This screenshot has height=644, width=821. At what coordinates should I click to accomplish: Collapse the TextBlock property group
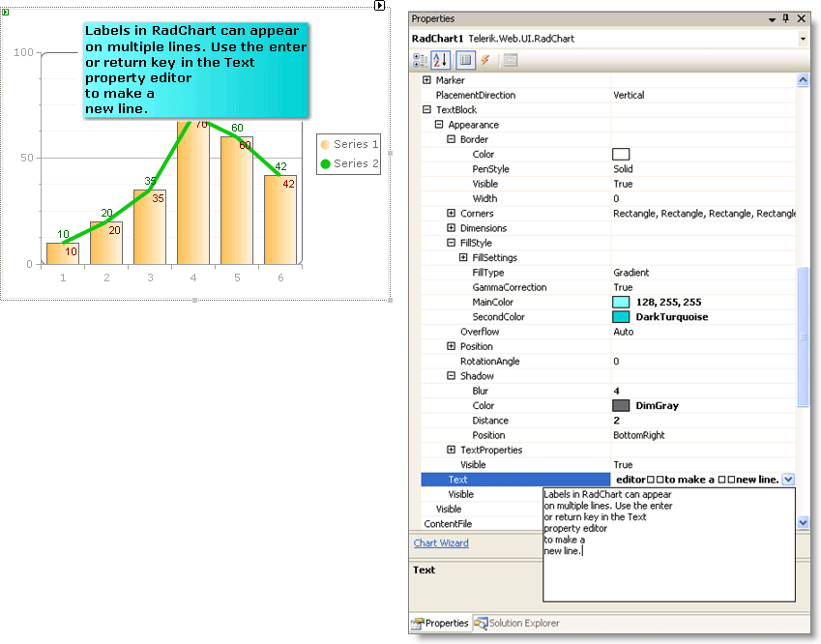[x=425, y=109]
